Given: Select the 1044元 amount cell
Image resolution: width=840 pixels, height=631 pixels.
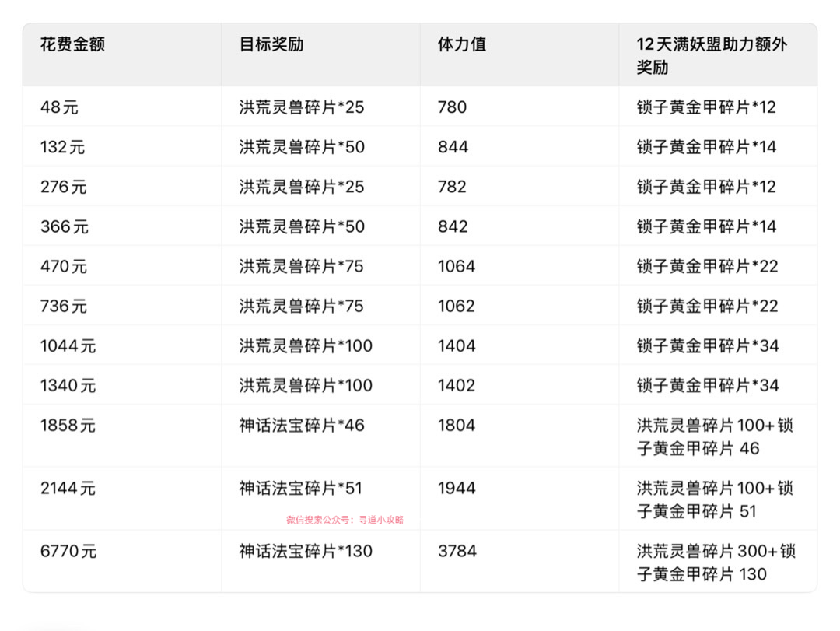Looking at the screenshot, I should click(68, 345).
